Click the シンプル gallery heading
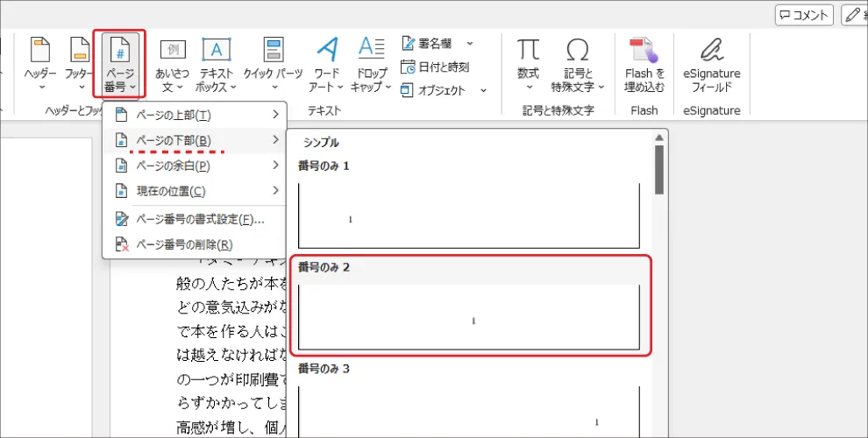This screenshot has height=438, width=868. pyautogui.click(x=321, y=143)
